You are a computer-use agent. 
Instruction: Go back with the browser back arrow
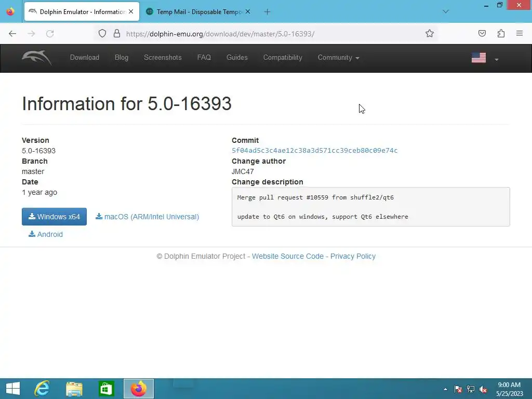coord(12,34)
